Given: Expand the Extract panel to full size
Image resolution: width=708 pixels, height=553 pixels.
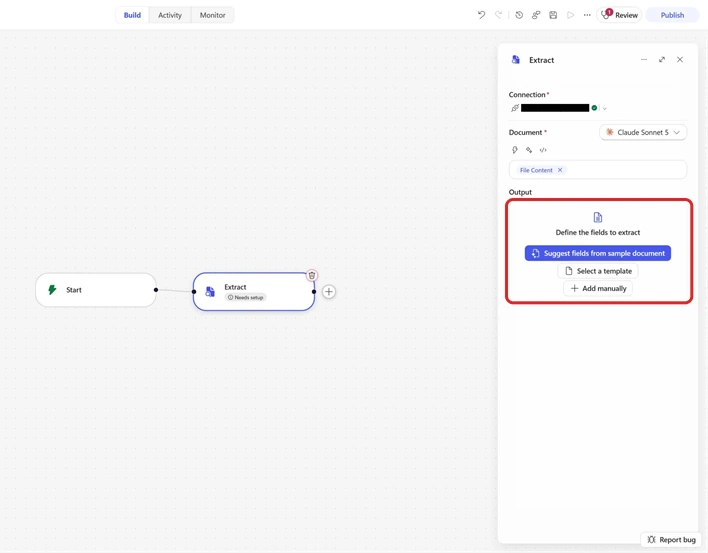Looking at the screenshot, I should tap(662, 60).
